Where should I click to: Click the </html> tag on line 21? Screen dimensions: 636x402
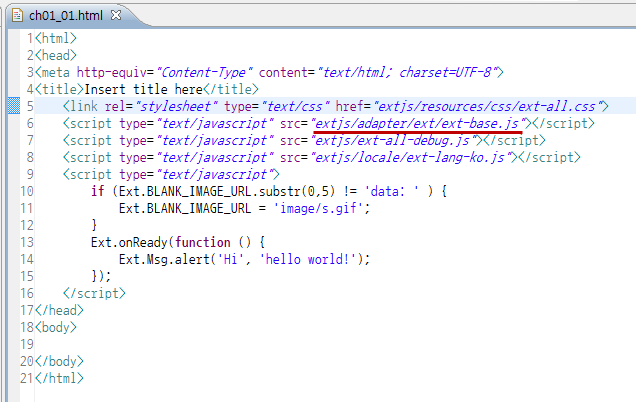(x=59, y=378)
